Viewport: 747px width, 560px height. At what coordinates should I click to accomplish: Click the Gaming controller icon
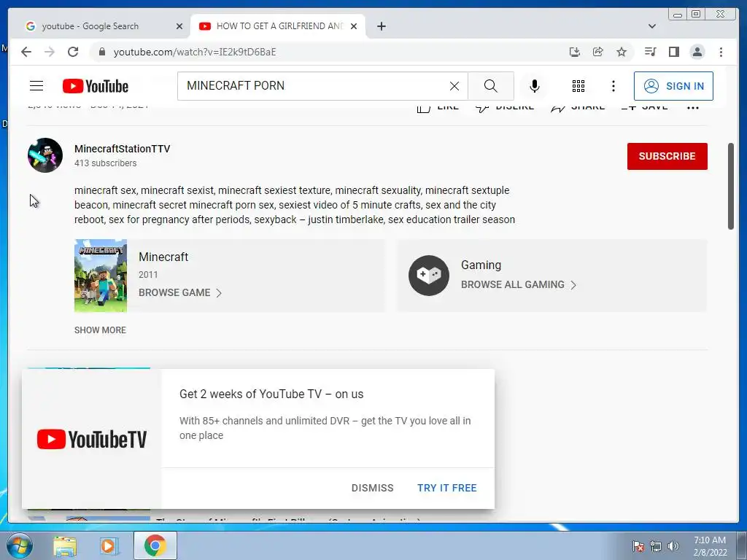(x=429, y=275)
